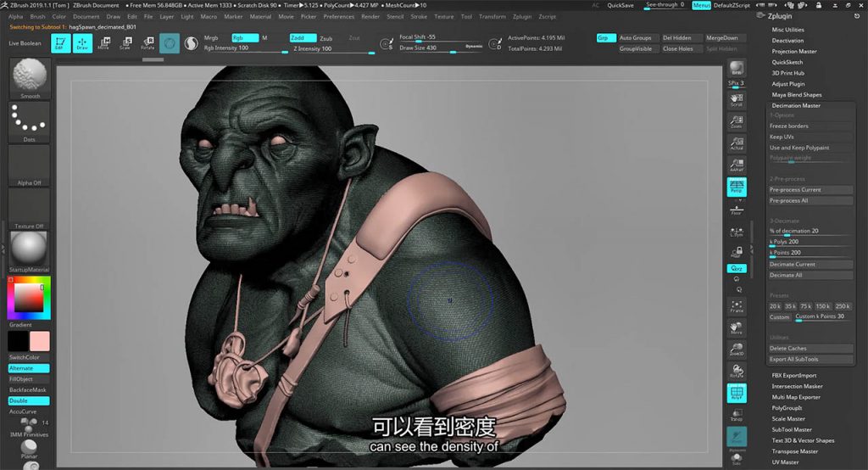The height and width of the screenshot is (470, 868).
Task: Toggle the Grp button
Action: [605, 37]
